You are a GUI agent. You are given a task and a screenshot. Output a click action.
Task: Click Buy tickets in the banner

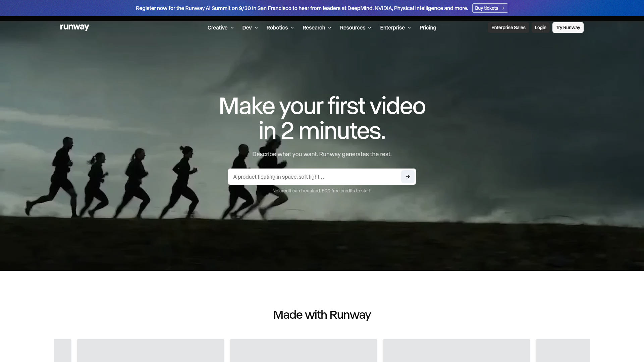click(x=490, y=8)
